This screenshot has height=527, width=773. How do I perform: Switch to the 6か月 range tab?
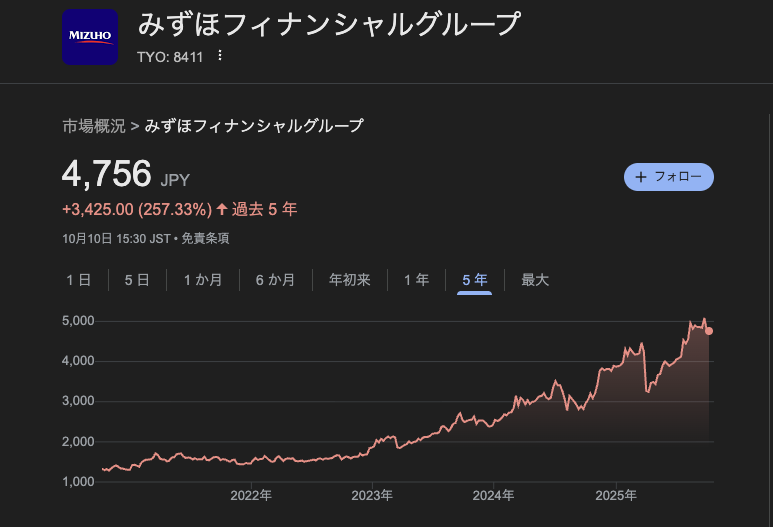[x=275, y=280]
